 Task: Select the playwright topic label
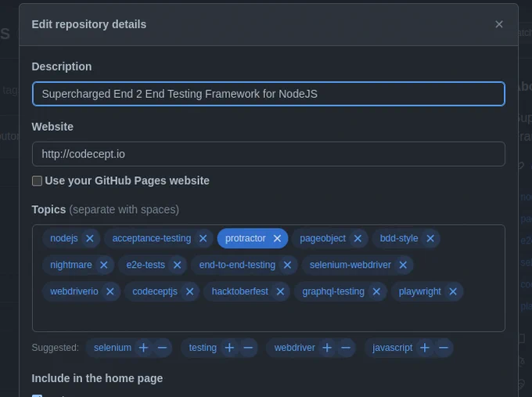(x=419, y=291)
